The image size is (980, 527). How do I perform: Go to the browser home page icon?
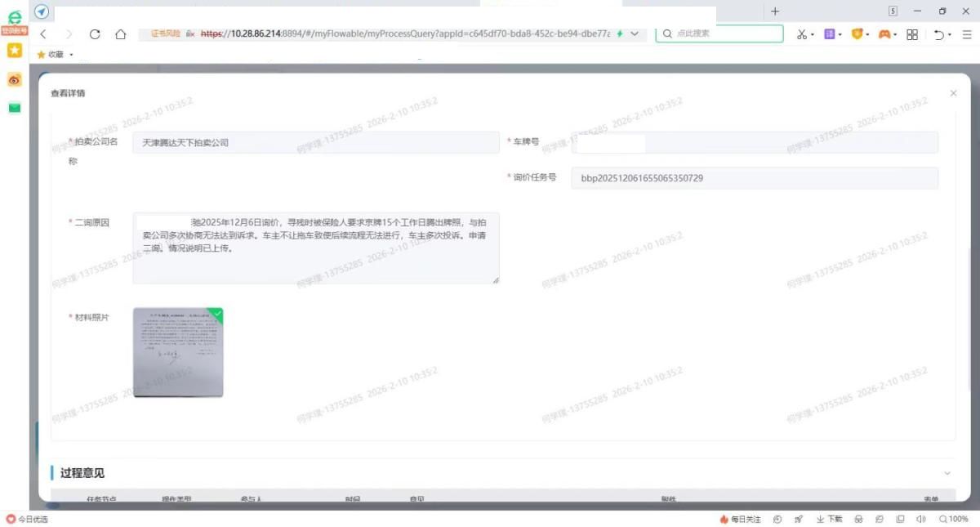[x=120, y=34]
